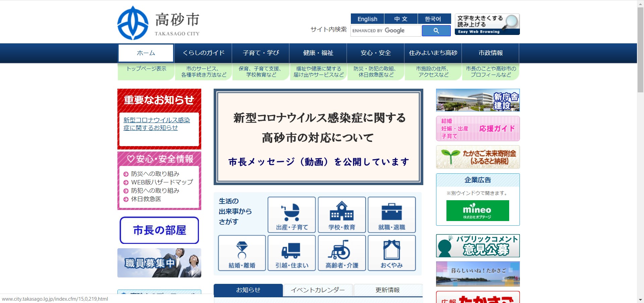Image resolution: width=644 pixels, height=303 pixels.
Task: Click inside the site search field
Action: [x=385, y=31]
